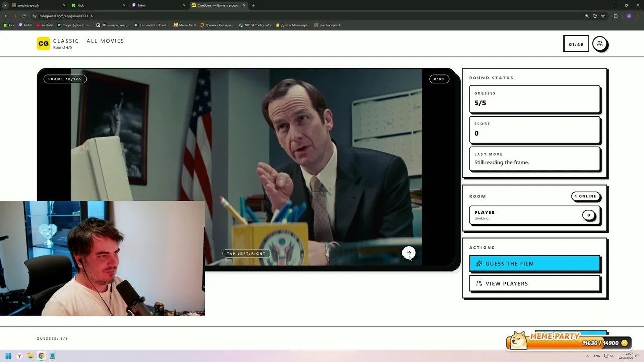The height and width of the screenshot is (362, 644).
Task: Open the Донаты bookmark
Action: pos(217,25)
